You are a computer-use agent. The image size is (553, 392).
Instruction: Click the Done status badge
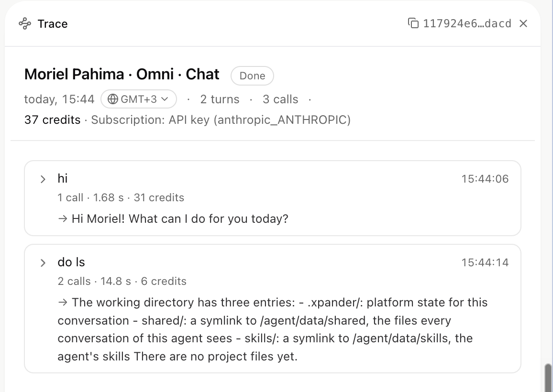252,76
